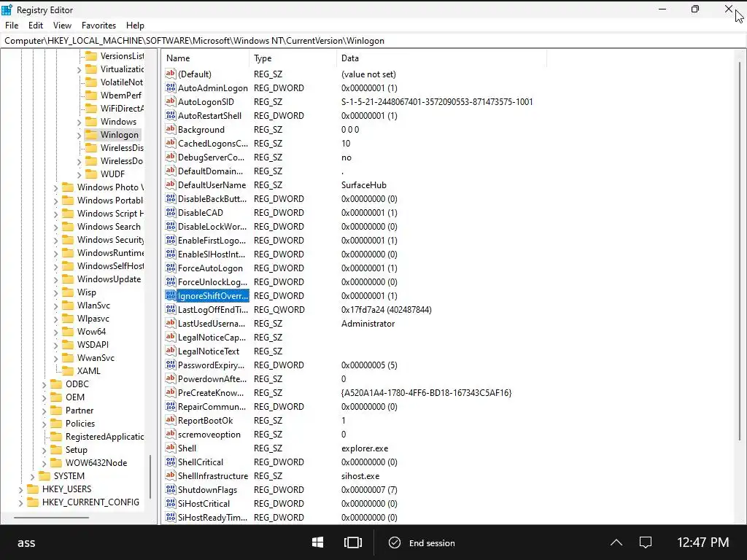Select the RegisteredApplications key
The image size is (747, 560).
point(105,436)
